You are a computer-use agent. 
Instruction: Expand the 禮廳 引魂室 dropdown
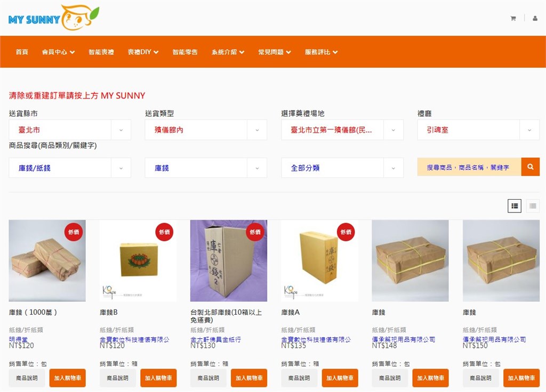(478, 130)
